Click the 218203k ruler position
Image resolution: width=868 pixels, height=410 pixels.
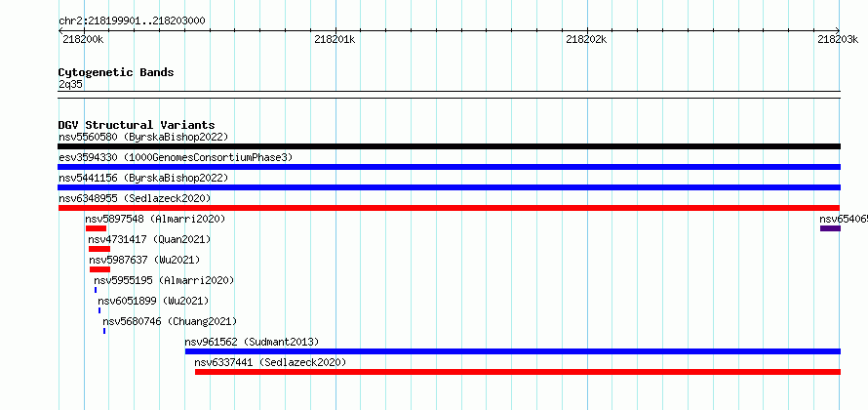[838, 39]
